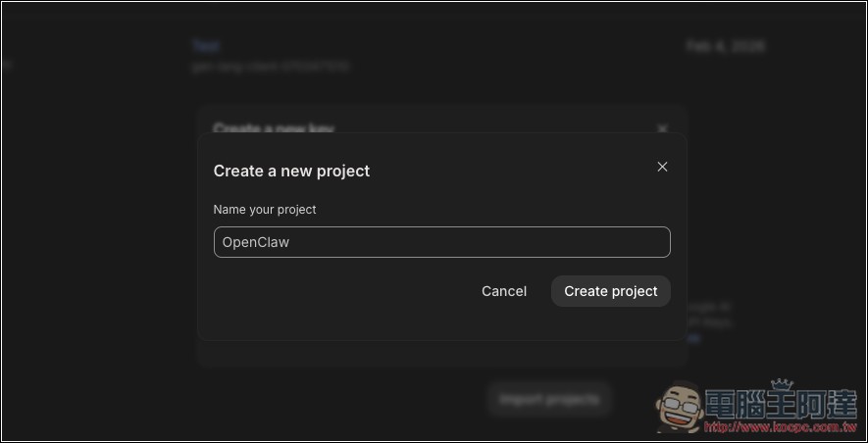Screen dimensions: 868x443
Task: Close the background Create a new key dialog
Action: coord(662,128)
